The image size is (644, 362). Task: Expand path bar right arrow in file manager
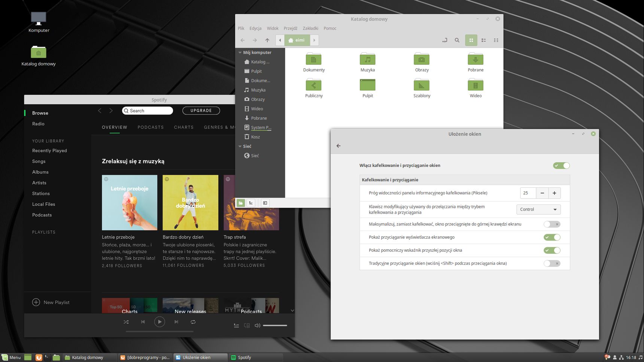pos(314,40)
